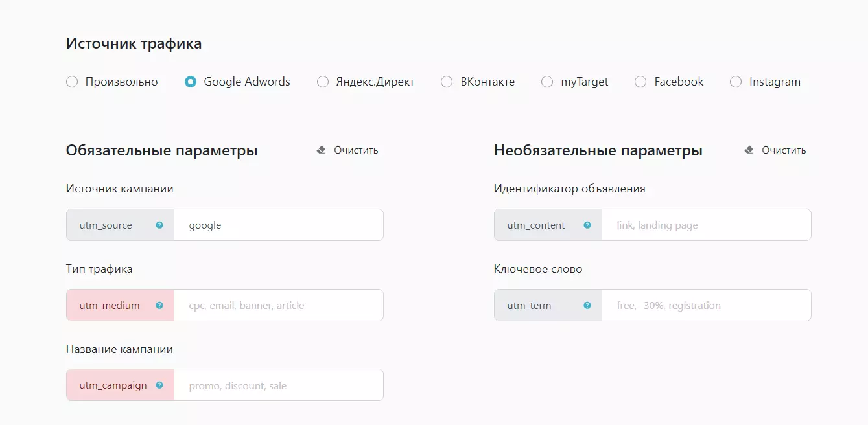Click the eraser icon in Необязательные параметры
This screenshot has width=868, height=425.
749,150
